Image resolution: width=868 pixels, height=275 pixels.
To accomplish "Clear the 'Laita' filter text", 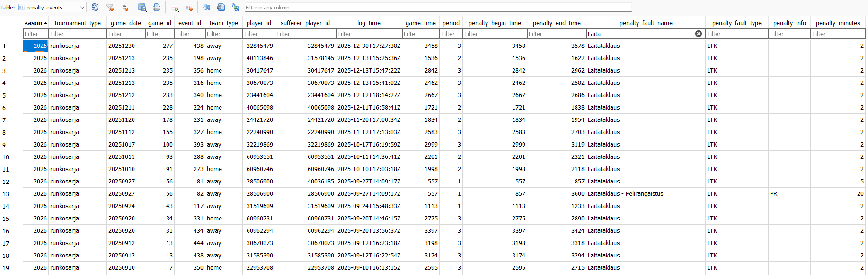I will pyautogui.click(x=698, y=34).
